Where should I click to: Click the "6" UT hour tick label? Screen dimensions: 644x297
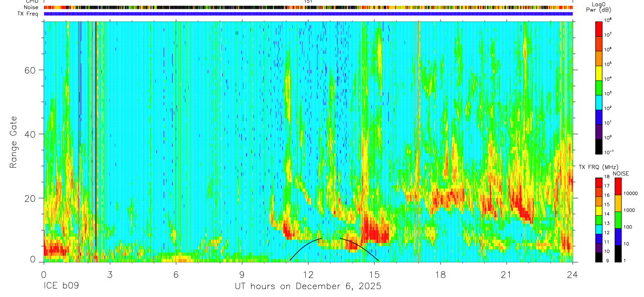click(176, 274)
